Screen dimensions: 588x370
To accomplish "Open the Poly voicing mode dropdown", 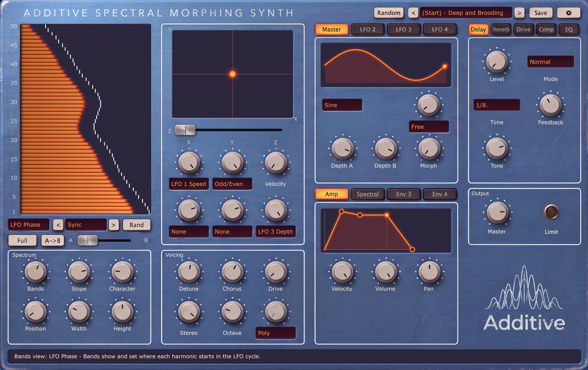I will pyautogui.click(x=276, y=333).
